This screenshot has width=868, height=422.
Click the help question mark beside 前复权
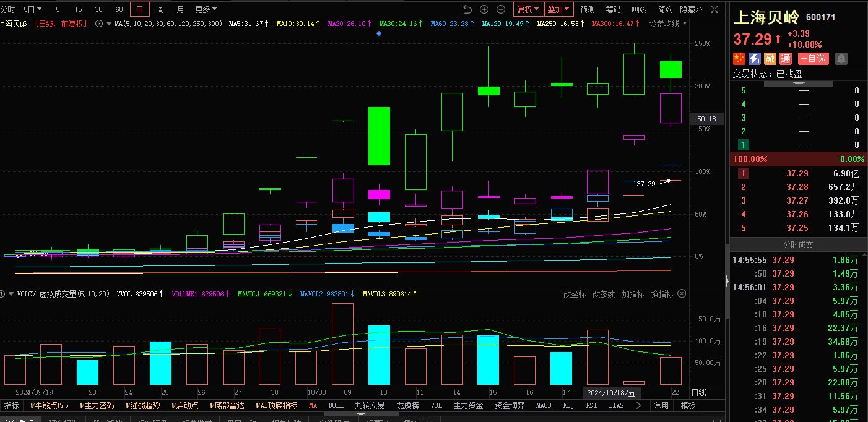[x=99, y=24]
